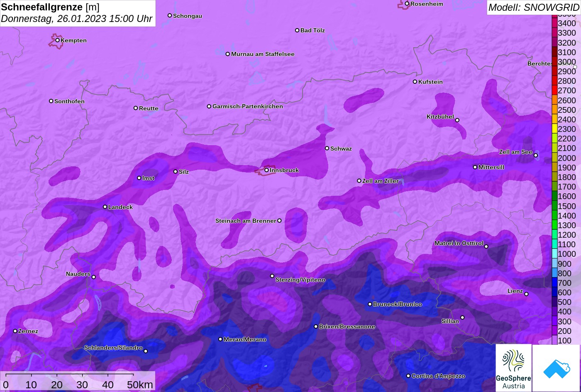Click the Kitzbühel marker dot
Screen dimensions: 581x392
point(457,120)
